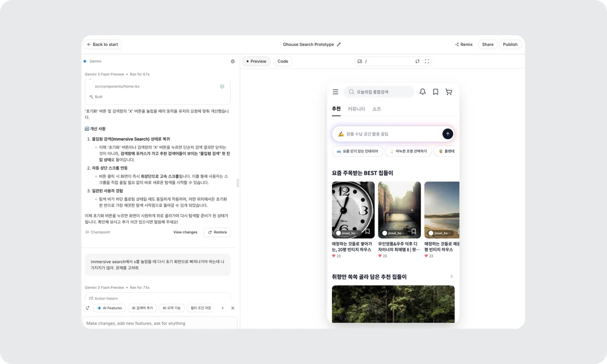This screenshot has height=364, width=607.
Task: Select the 쇼츠 tab
Action: tap(377, 109)
